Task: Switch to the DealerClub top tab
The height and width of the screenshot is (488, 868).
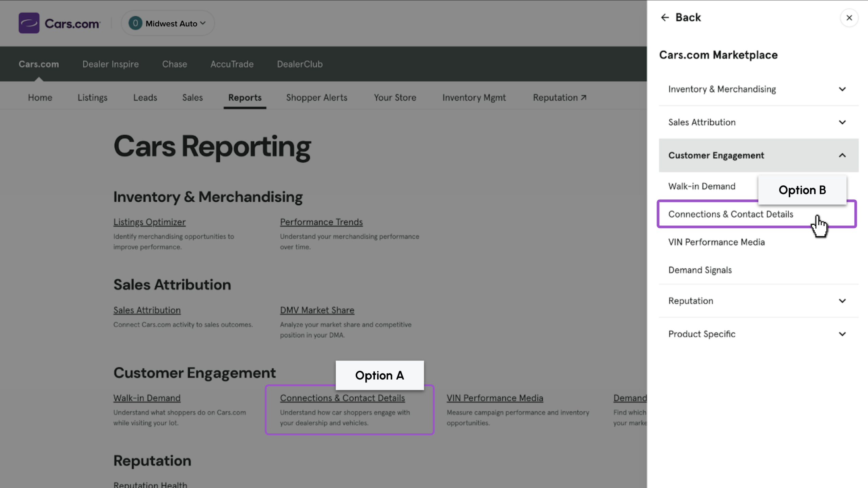Action: tap(300, 64)
